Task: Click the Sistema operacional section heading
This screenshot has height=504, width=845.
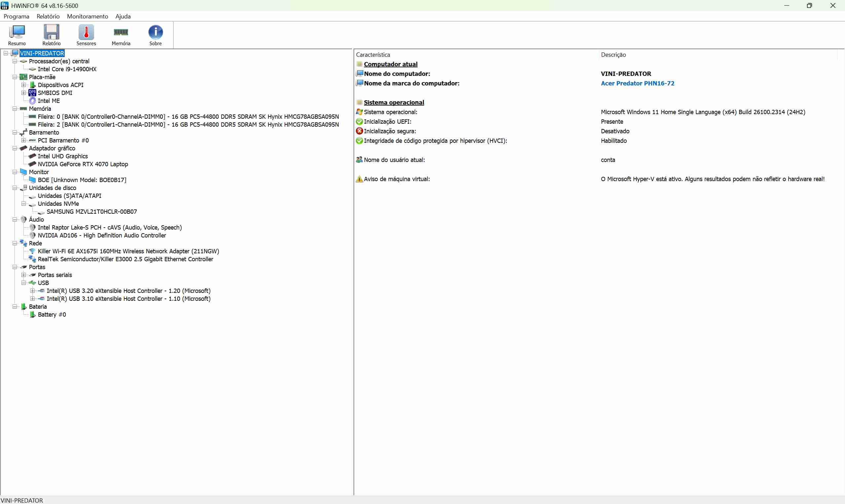Action: click(394, 103)
